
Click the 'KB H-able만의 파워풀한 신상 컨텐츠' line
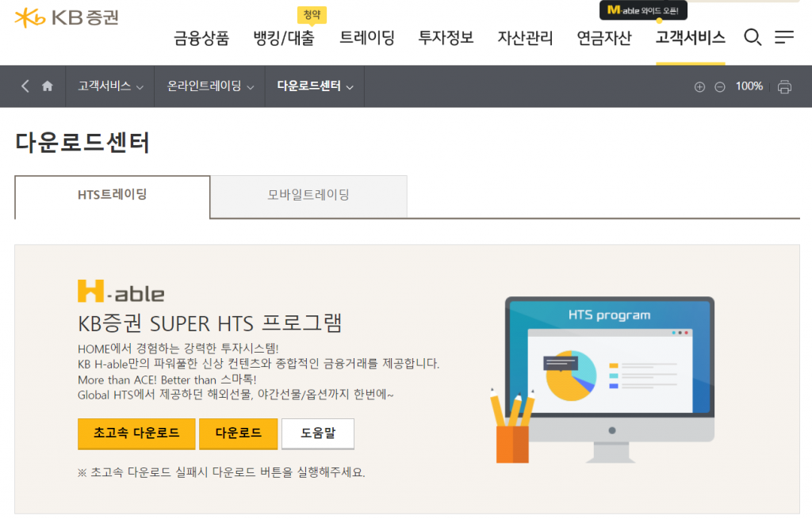pos(259,364)
